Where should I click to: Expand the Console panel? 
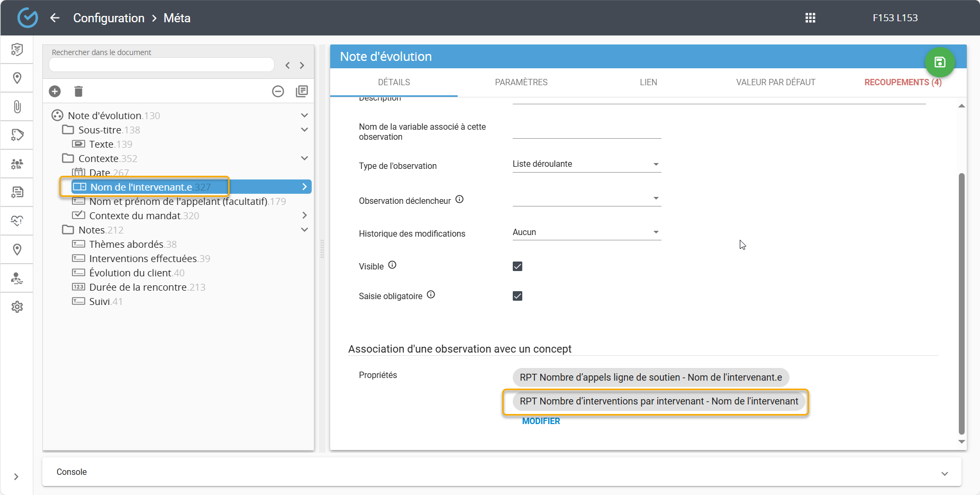pyautogui.click(x=944, y=473)
